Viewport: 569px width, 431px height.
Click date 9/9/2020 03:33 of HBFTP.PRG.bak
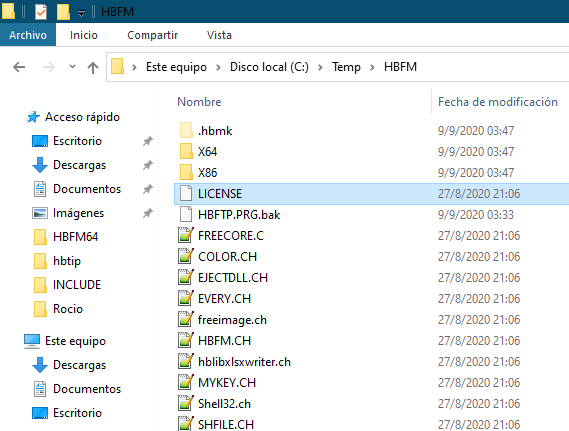click(476, 215)
